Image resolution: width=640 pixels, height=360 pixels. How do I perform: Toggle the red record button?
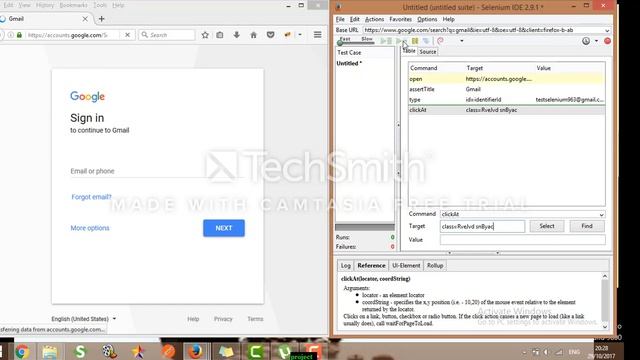[x=607, y=41]
